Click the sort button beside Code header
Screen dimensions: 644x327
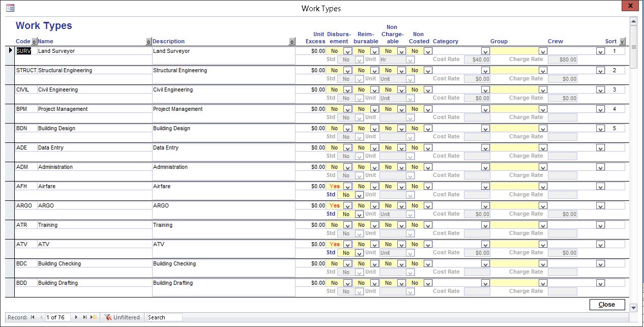pyautogui.click(x=34, y=42)
